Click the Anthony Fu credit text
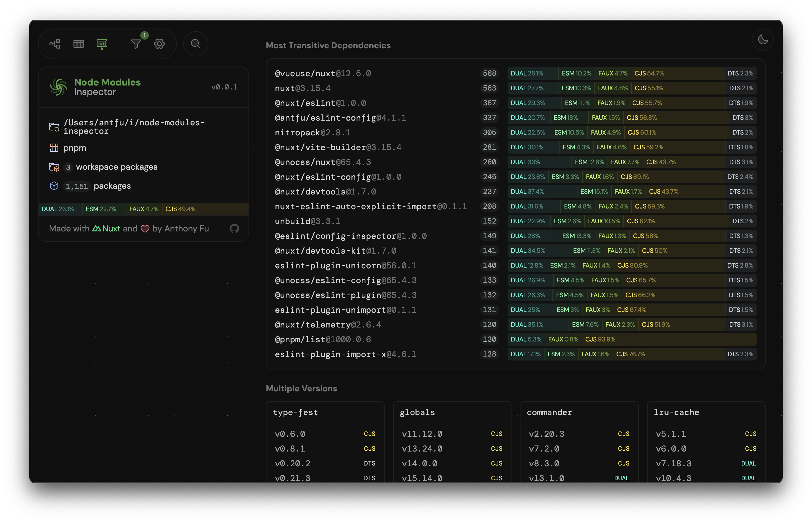This screenshot has width=812, height=522. point(186,229)
